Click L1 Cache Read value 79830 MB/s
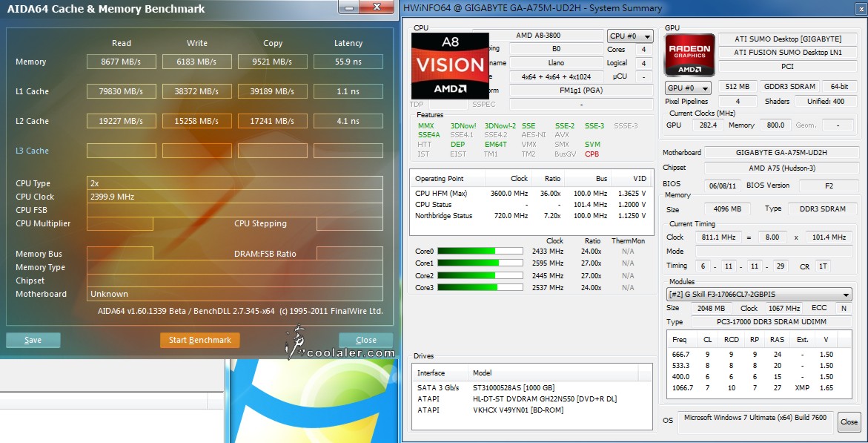 tap(122, 91)
